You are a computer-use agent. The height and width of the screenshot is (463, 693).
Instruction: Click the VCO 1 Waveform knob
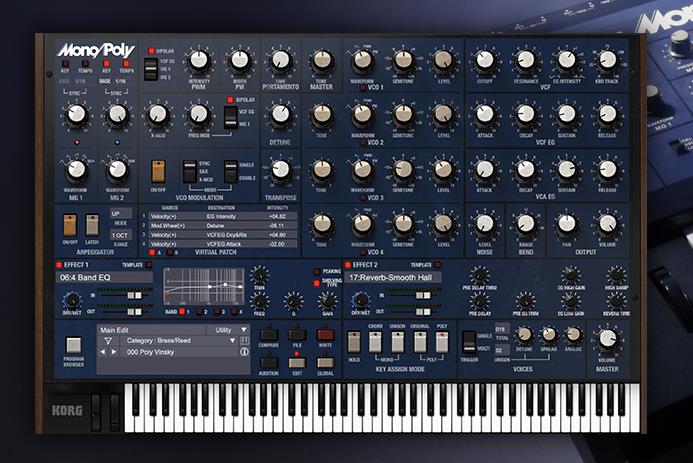(362, 61)
